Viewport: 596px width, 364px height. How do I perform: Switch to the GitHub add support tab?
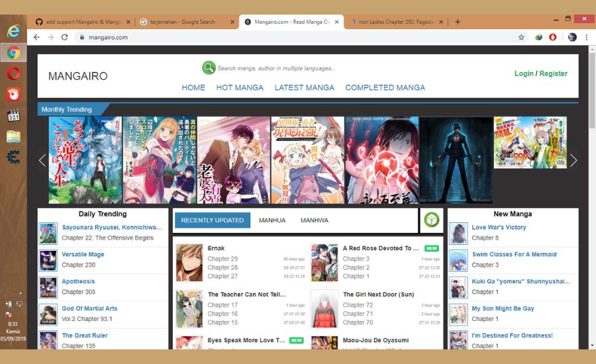83,22
